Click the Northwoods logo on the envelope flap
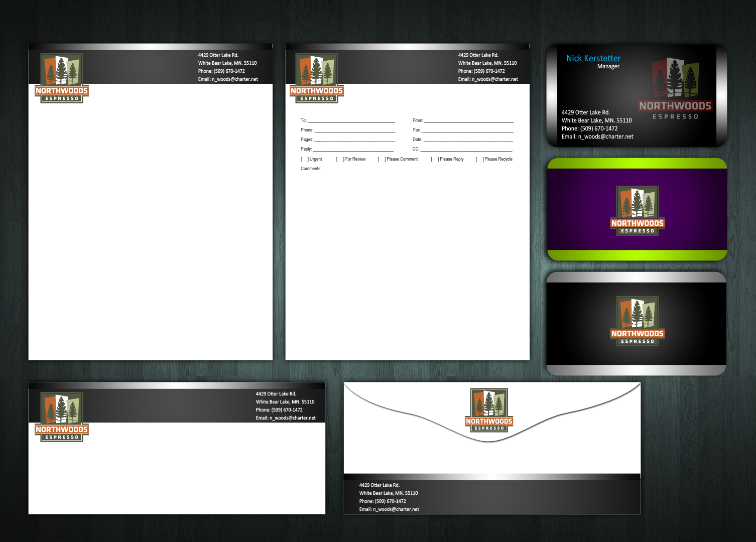 click(489, 410)
